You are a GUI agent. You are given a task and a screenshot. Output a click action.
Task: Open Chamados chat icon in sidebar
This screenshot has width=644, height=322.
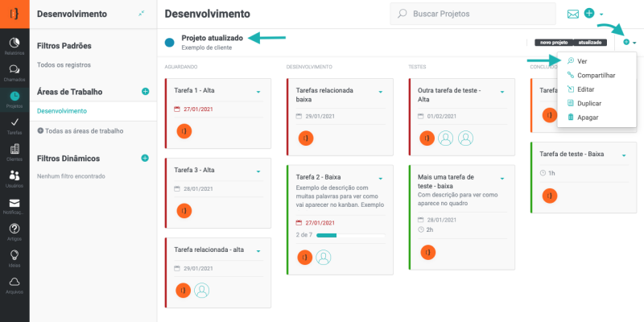pyautogui.click(x=14, y=72)
